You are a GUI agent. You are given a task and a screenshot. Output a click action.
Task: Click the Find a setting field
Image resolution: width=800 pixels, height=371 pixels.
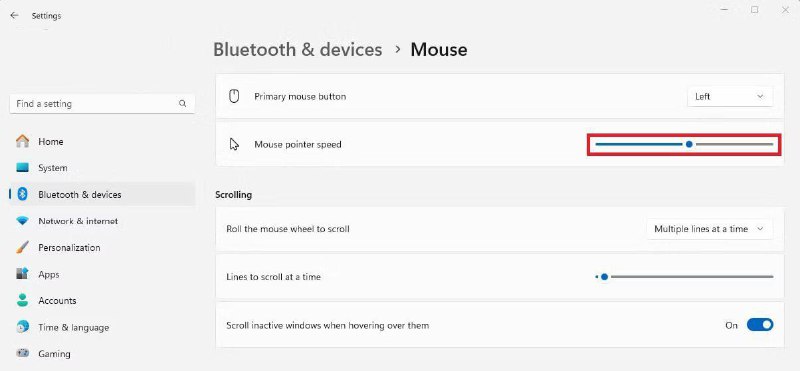point(102,104)
